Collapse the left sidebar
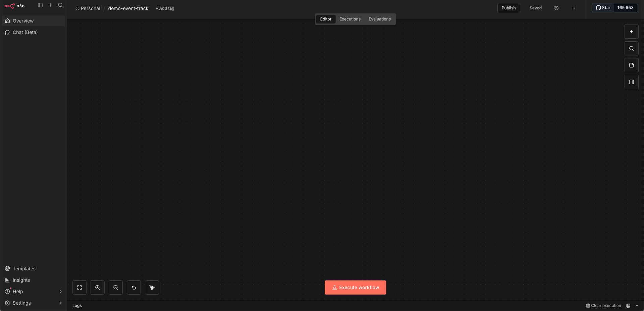Screen dimensions: 644x311 [x=40, y=5]
